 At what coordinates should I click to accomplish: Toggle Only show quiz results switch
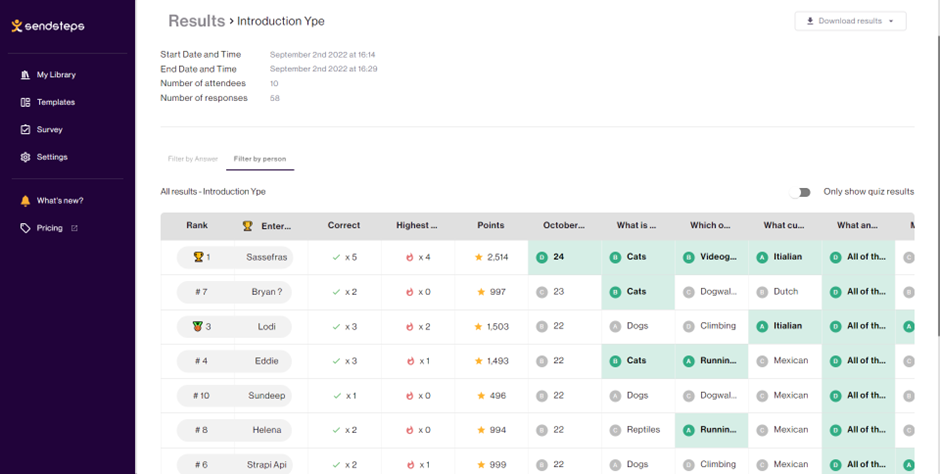pyautogui.click(x=800, y=192)
